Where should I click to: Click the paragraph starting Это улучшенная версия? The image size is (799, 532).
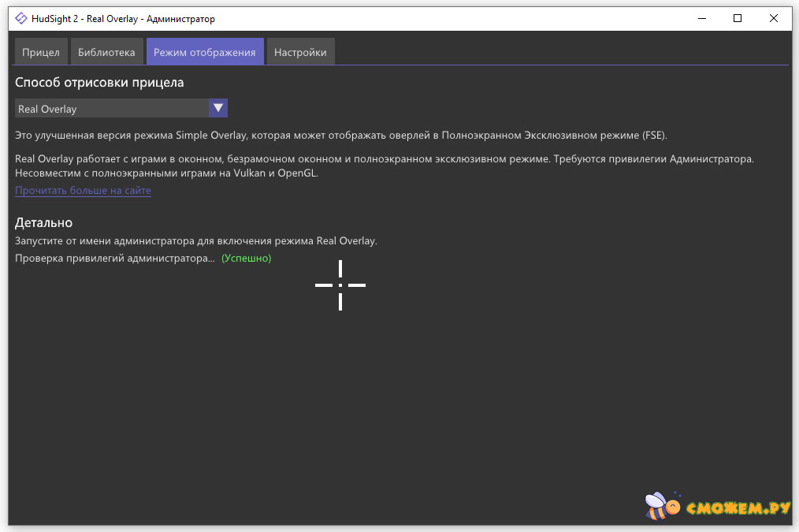click(341, 135)
